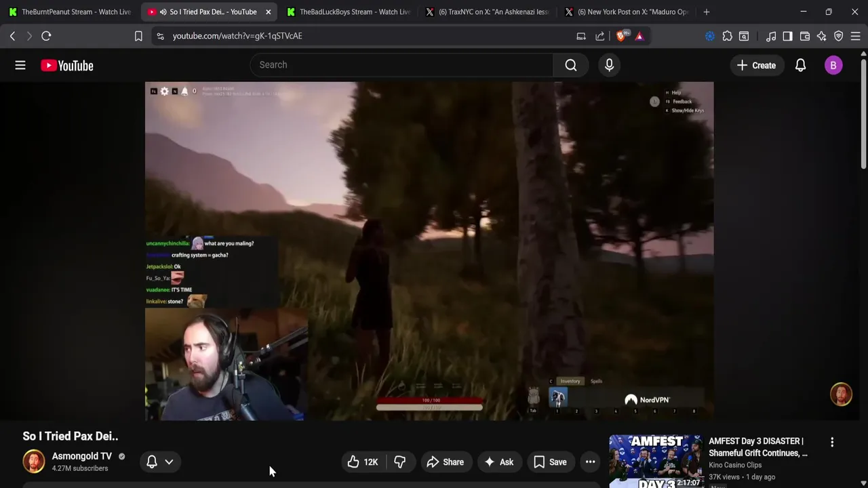Open the YouTube guide hamburger menu
The width and height of the screenshot is (868, 488).
pyautogui.click(x=20, y=65)
